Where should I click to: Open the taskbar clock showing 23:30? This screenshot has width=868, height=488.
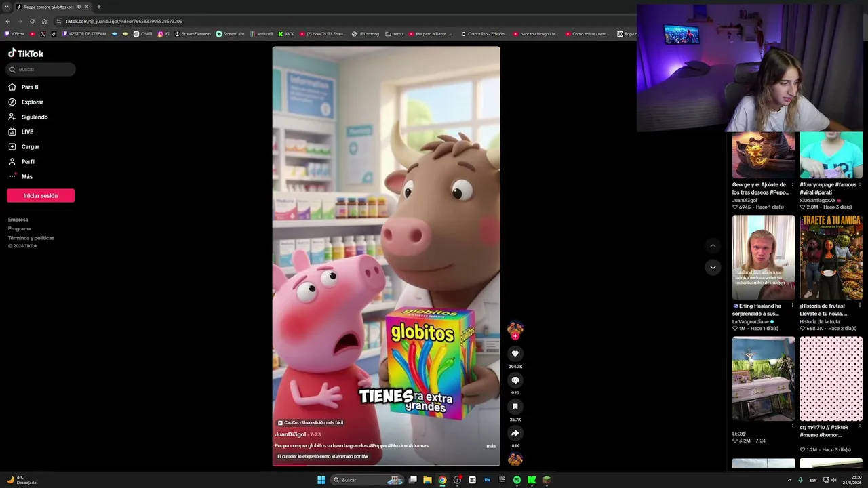tap(852, 480)
